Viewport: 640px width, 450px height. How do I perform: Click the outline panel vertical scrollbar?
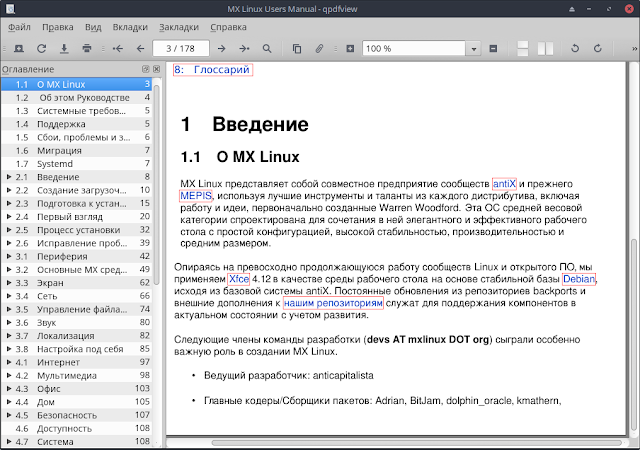[156, 185]
